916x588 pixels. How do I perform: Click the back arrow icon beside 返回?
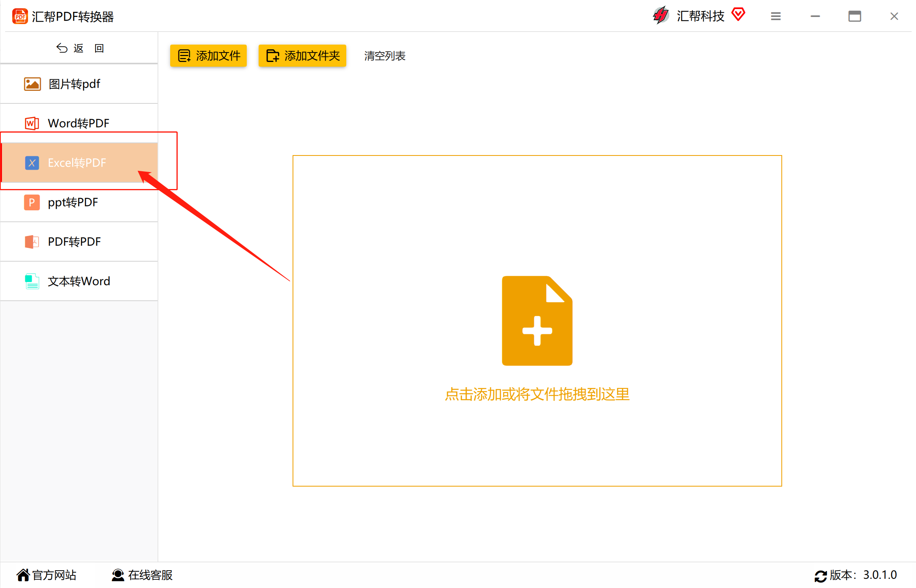pyautogui.click(x=62, y=48)
